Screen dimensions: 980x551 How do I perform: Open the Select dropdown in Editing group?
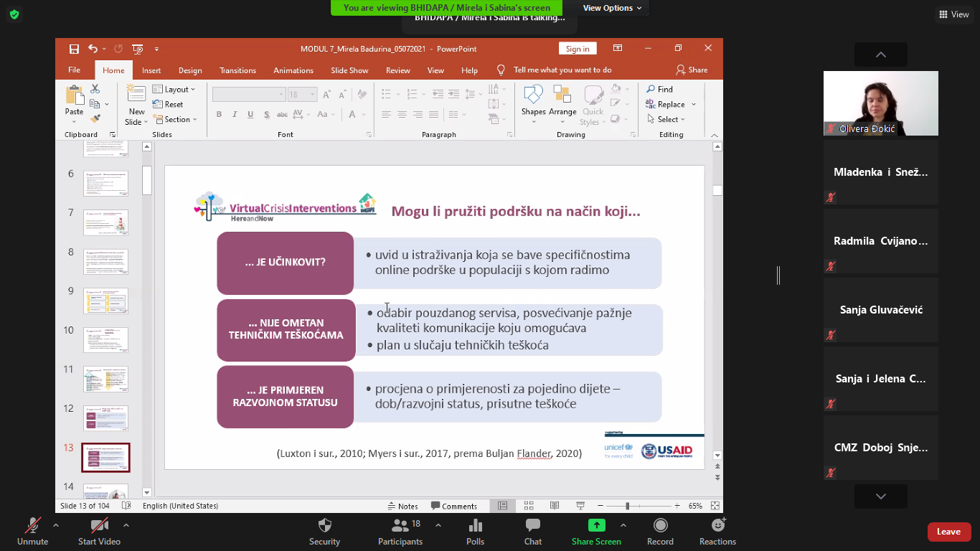click(x=667, y=120)
